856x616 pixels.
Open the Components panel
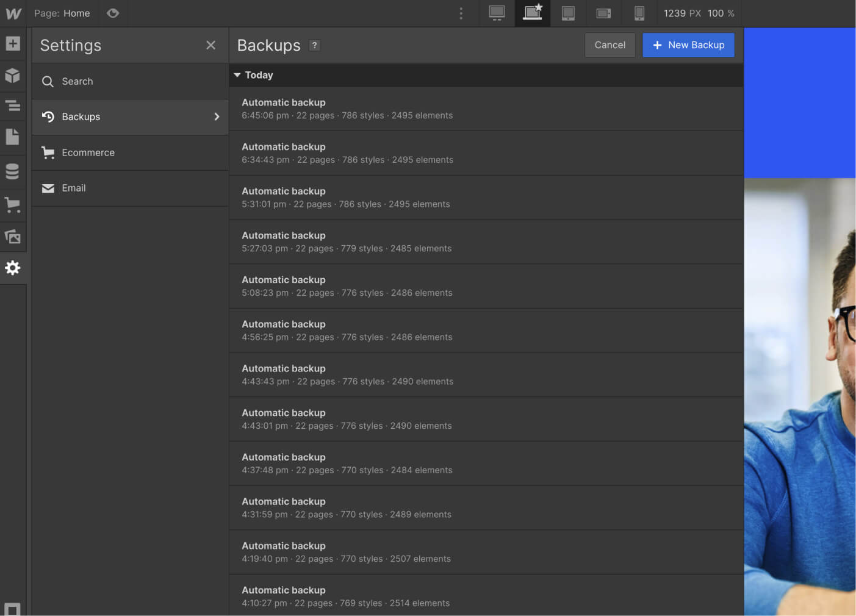13,76
